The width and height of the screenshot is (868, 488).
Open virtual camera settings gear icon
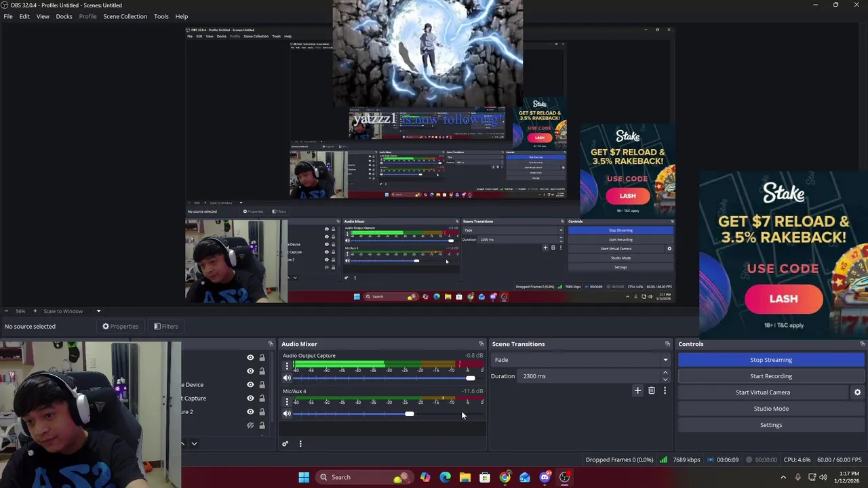[x=857, y=392]
